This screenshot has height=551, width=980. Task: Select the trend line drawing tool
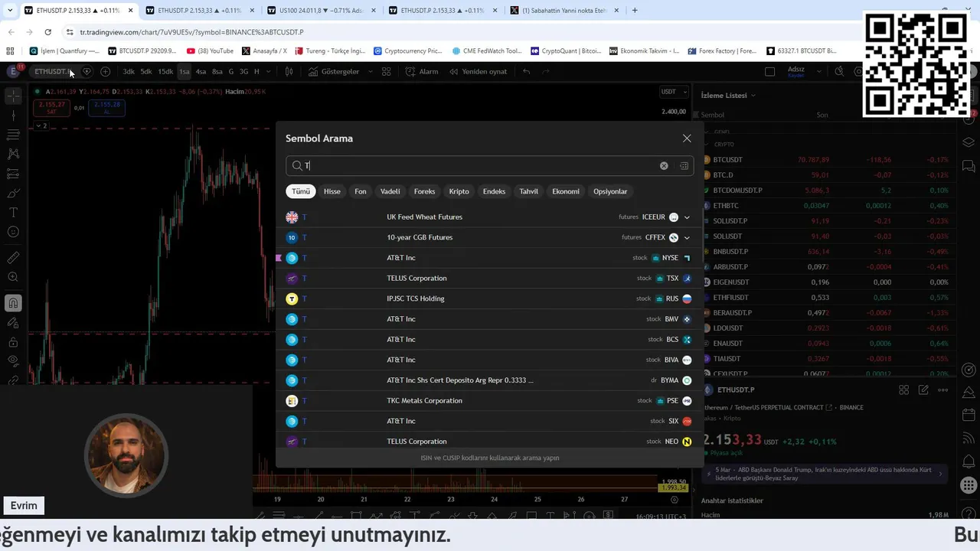pyautogui.click(x=13, y=116)
